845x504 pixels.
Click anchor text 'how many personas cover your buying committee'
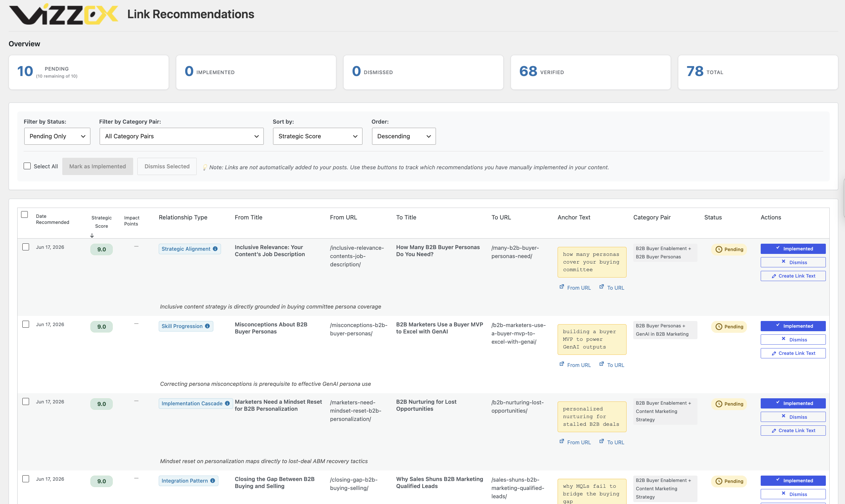pyautogui.click(x=592, y=262)
